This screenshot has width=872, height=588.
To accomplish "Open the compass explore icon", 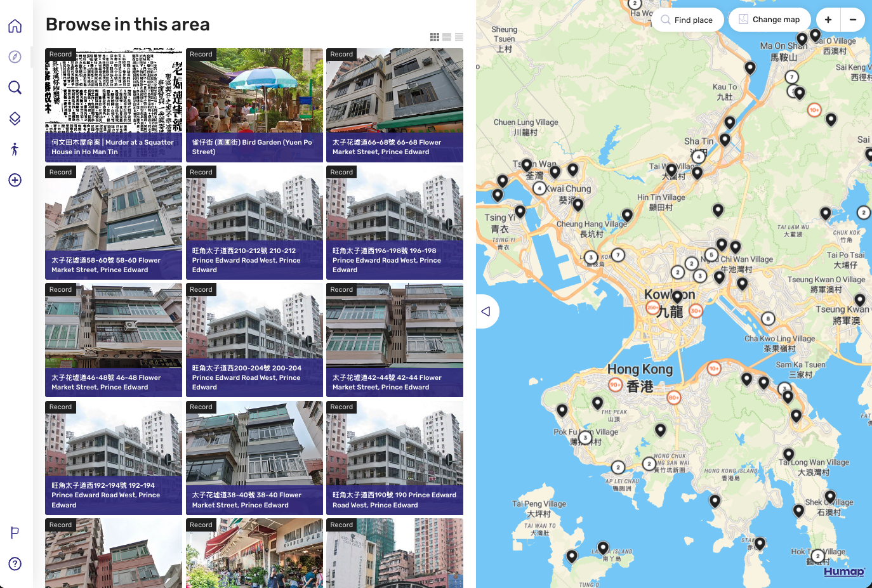I will (x=15, y=56).
